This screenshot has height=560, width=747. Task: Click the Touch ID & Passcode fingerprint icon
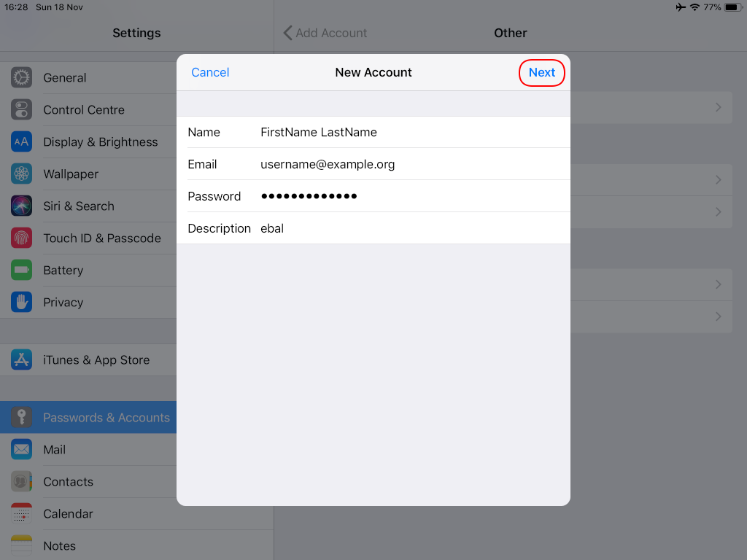pyautogui.click(x=21, y=238)
